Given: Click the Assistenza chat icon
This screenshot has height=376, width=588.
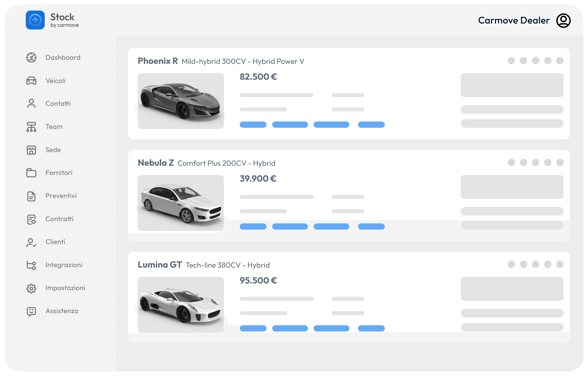Looking at the screenshot, I should [x=31, y=311].
